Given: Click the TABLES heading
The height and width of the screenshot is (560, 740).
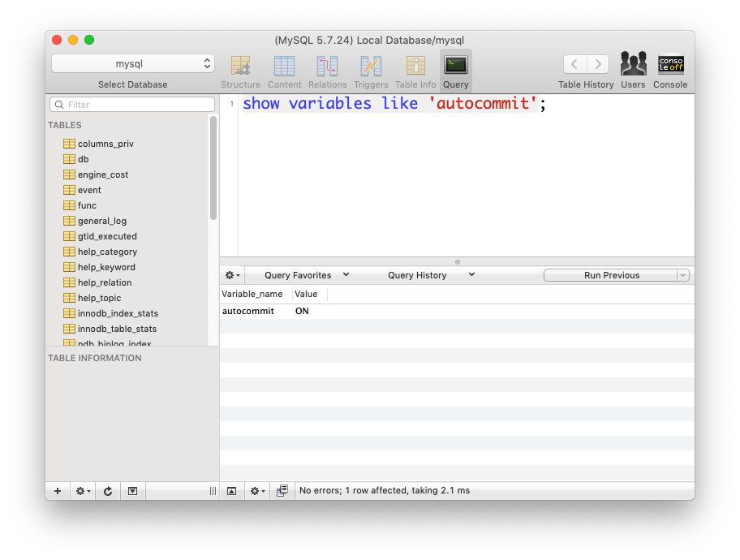Looking at the screenshot, I should (65, 125).
